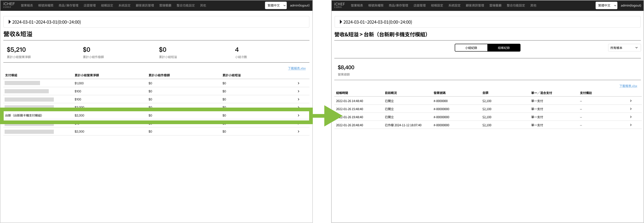Switch to the 小結紀錄 segment
644x223 pixels.
[471, 48]
